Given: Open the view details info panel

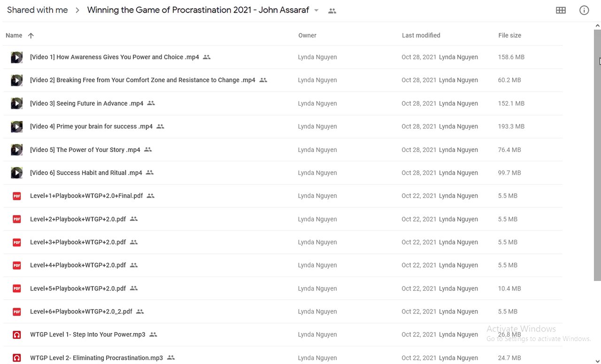Looking at the screenshot, I should tap(584, 10).
